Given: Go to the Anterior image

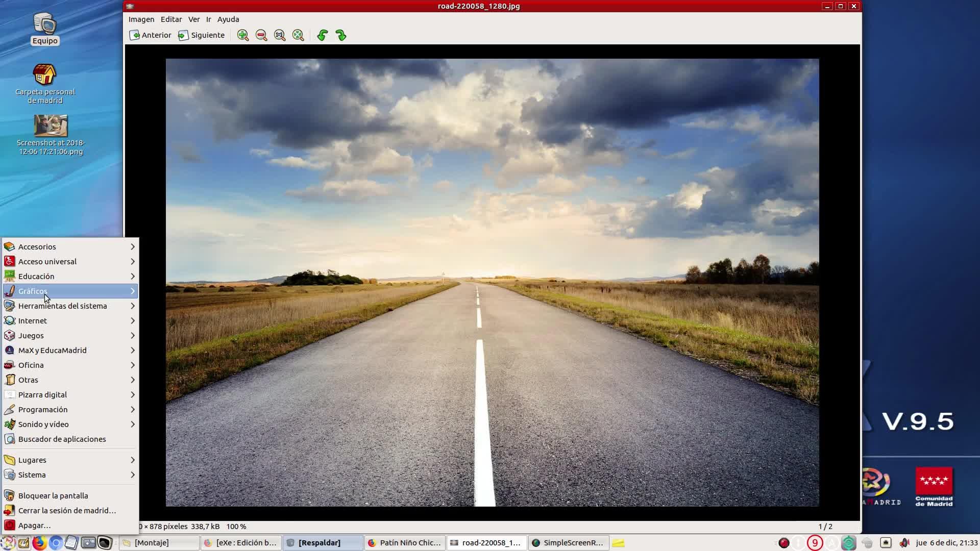Looking at the screenshot, I should click(x=151, y=35).
